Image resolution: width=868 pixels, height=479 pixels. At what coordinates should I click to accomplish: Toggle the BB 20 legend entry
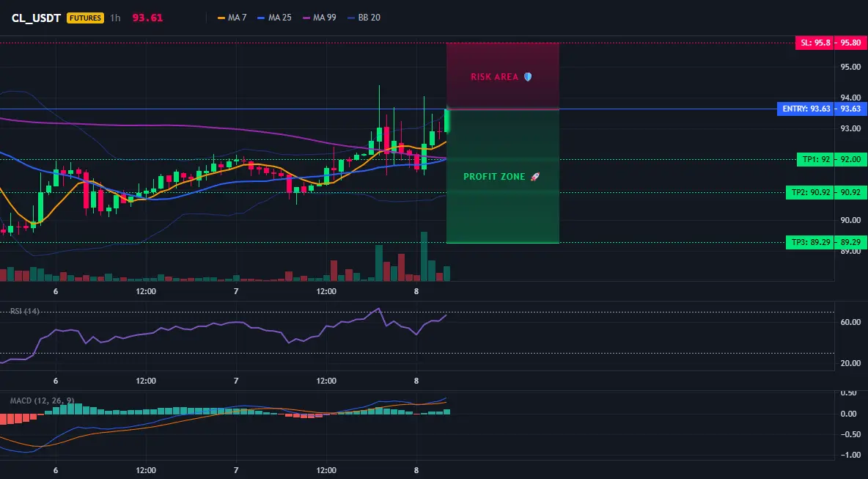click(x=364, y=18)
